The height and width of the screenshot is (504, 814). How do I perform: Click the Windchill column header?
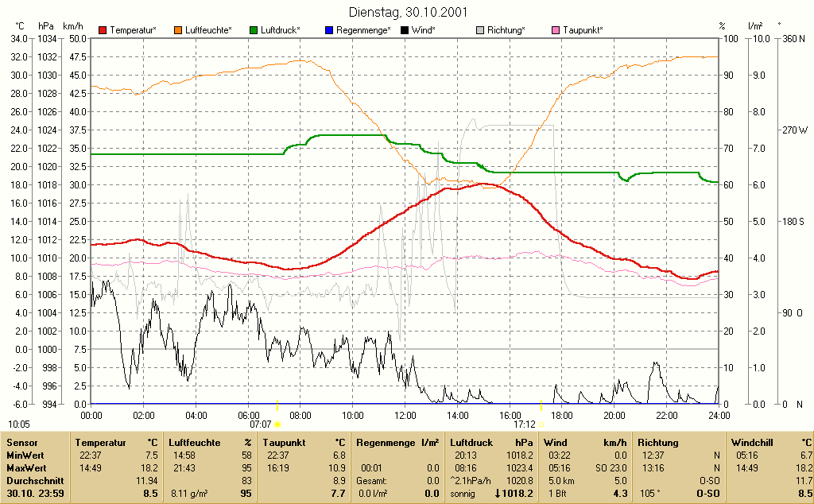[752, 443]
